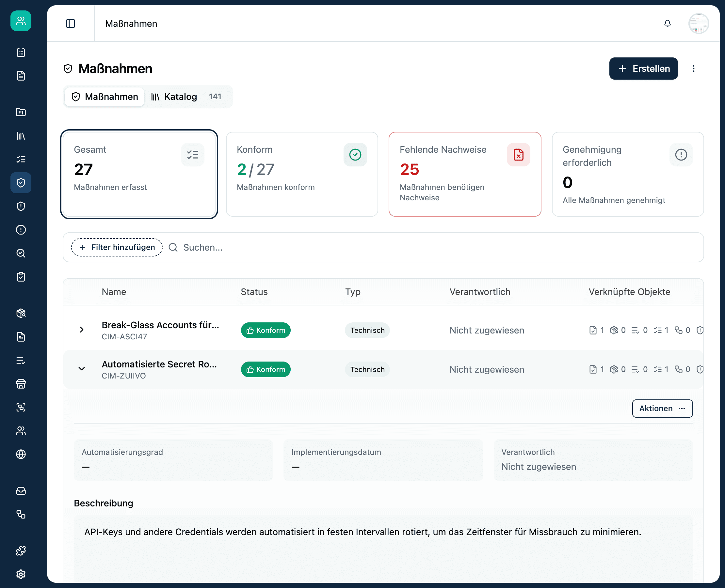
Task: Expand the Break-Glass Accounts row
Action: coord(81,330)
